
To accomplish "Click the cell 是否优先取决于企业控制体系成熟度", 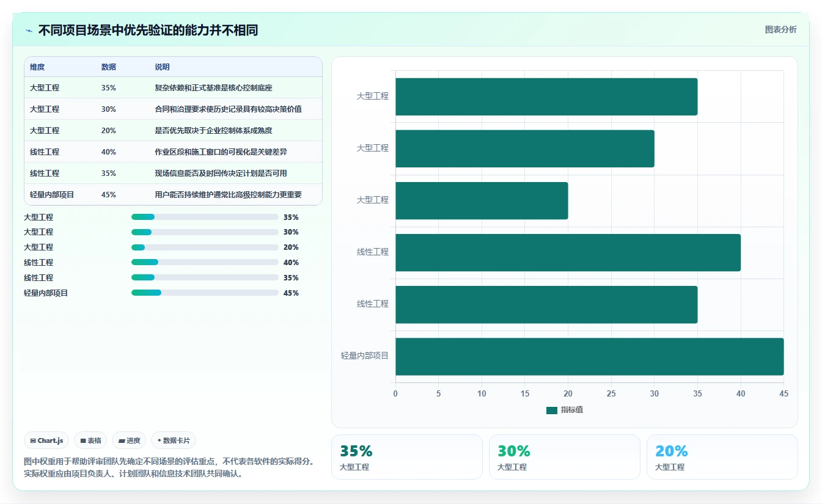I will (213, 131).
